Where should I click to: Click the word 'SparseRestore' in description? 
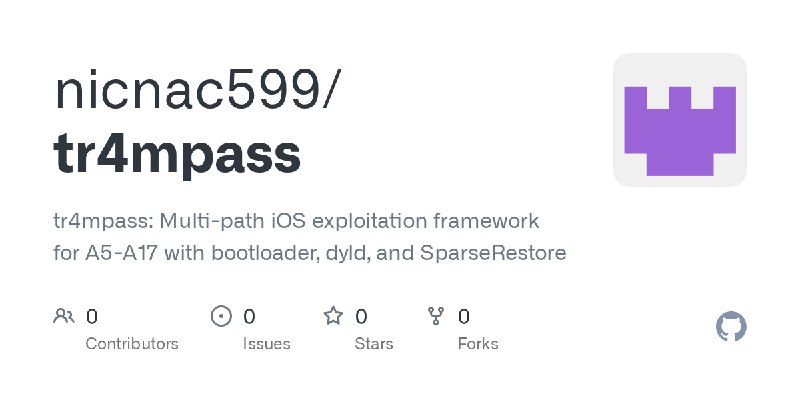(x=493, y=253)
